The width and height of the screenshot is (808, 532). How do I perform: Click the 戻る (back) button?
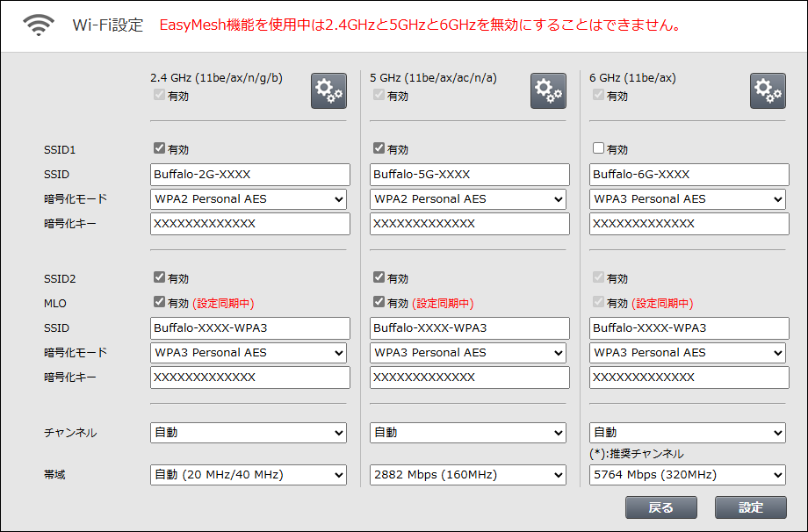[x=661, y=507]
